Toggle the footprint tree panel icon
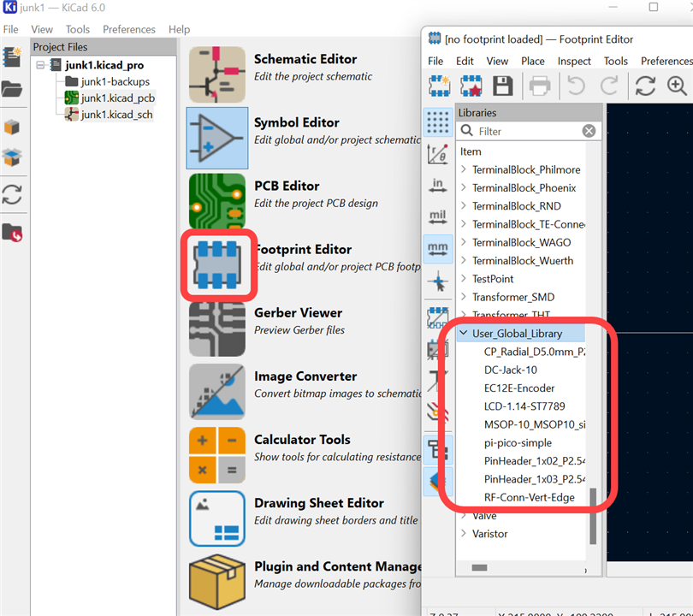The image size is (693, 616). [x=438, y=449]
